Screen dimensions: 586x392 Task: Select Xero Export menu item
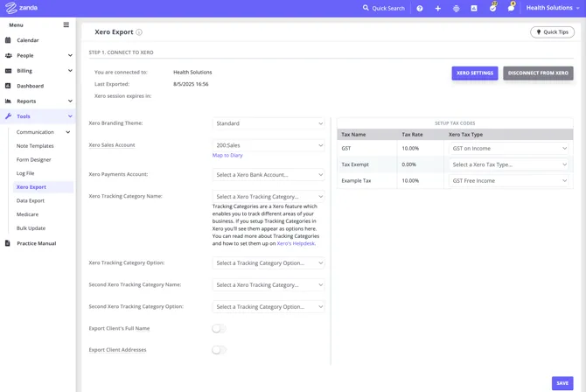click(44, 187)
